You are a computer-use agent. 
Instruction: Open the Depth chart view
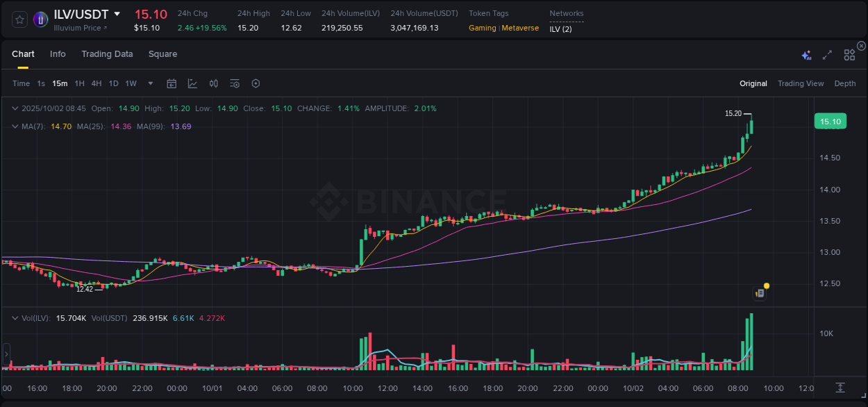[844, 83]
